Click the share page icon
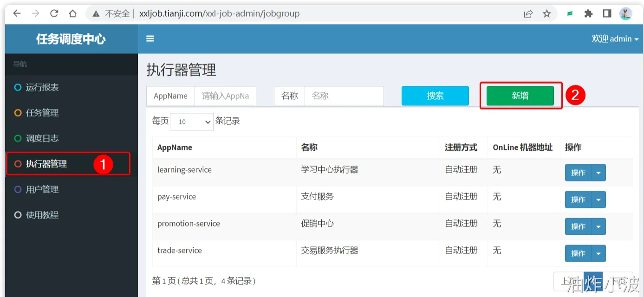 tap(528, 13)
